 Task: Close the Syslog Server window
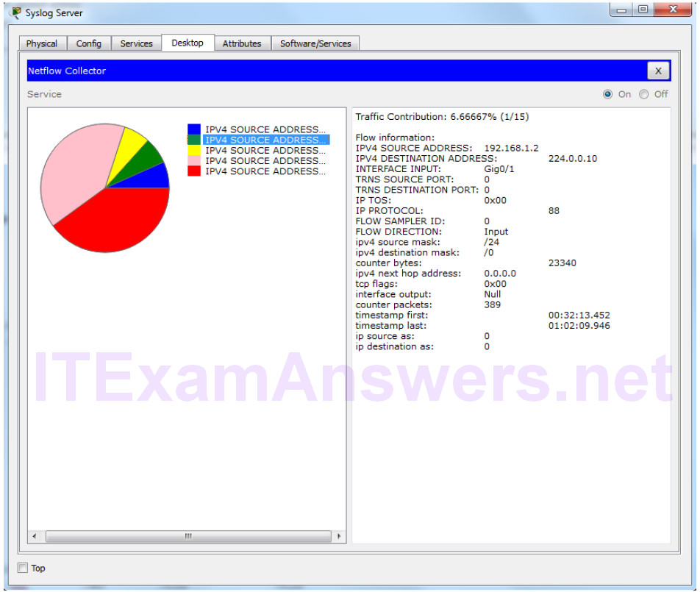tap(674, 10)
